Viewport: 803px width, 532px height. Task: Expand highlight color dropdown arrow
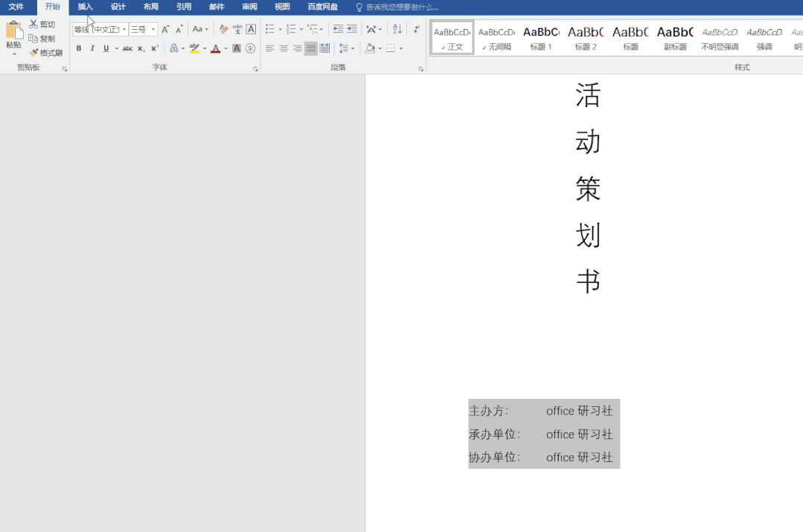click(x=205, y=48)
